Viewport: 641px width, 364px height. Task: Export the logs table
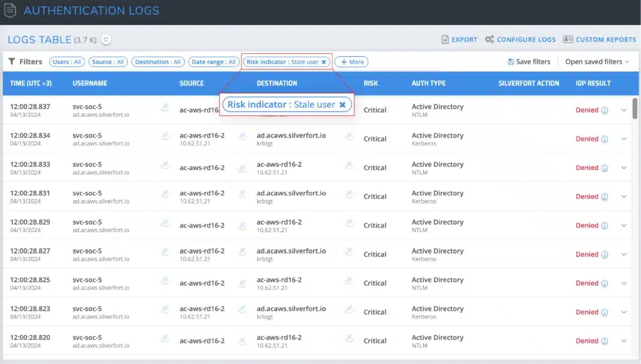(459, 39)
